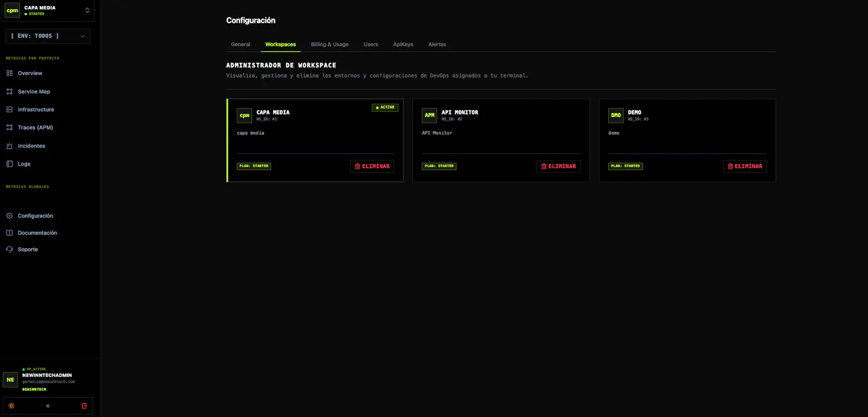The width and height of the screenshot is (868, 417).
Task: Click the NEWINNTECHADMIN username
Action: pyautogui.click(x=47, y=375)
